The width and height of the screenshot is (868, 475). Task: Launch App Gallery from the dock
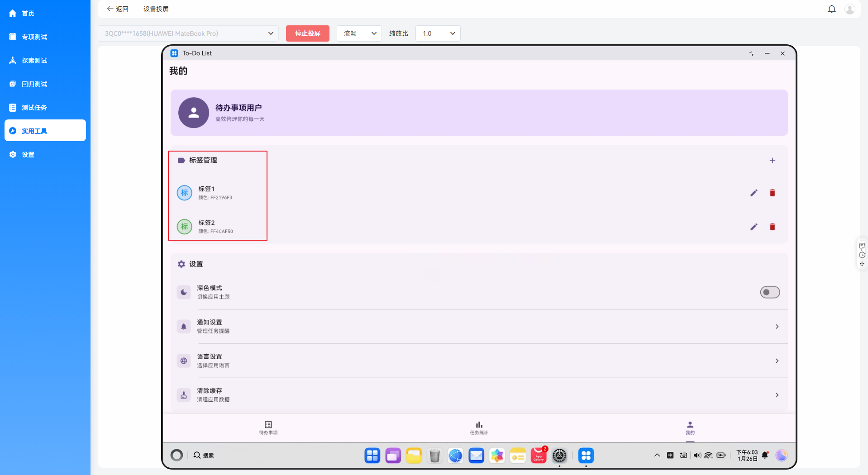[539, 456]
